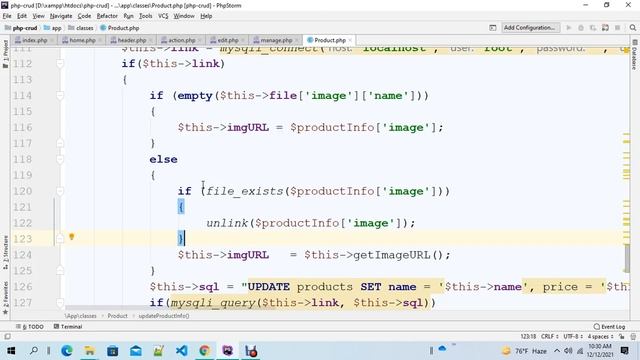Toggle read-only lock icon in status bar
The width and height of the screenshot is (640, 360).
(x=621, y=337)
